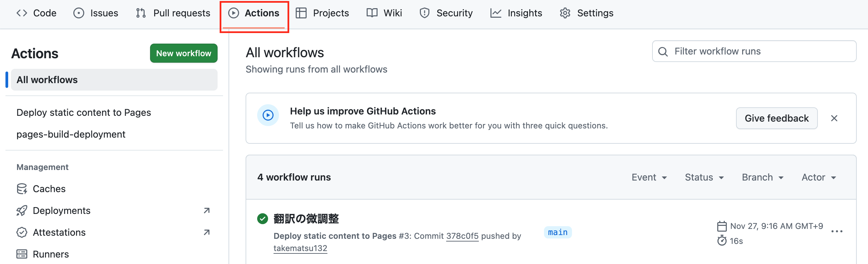Click the New workflow button
Image resolution: width=868 pixels, height=264 pixels.
pos(183,53)
